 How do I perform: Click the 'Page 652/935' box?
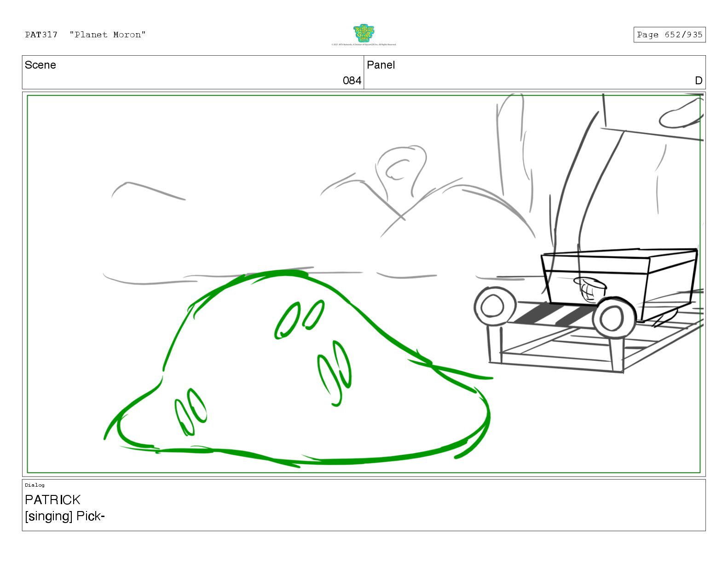[669, 35]
